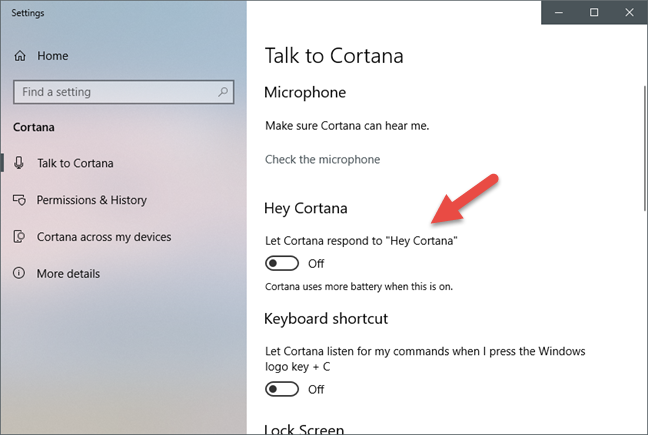This screenshot has height=435, width=648.
Task: Click "Let Cortana listen for my commands" text
Action: tap(425, 359)
